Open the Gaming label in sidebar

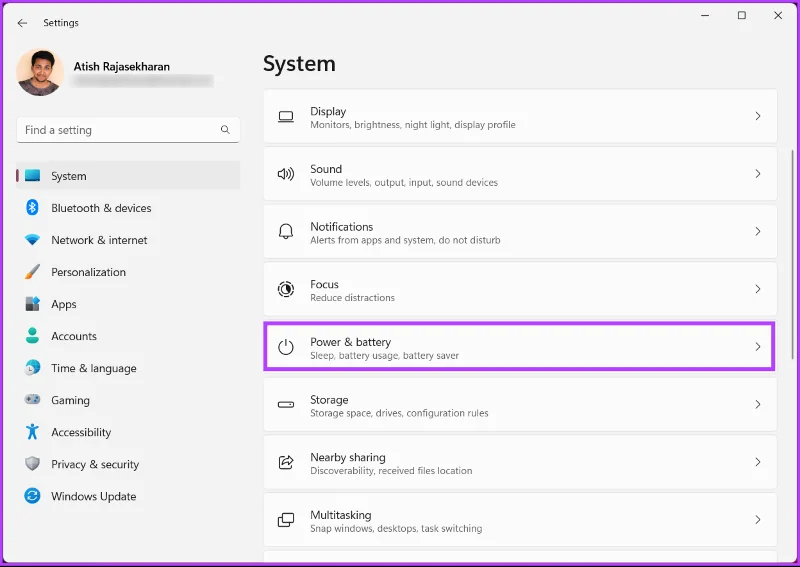tap(70, 401)
